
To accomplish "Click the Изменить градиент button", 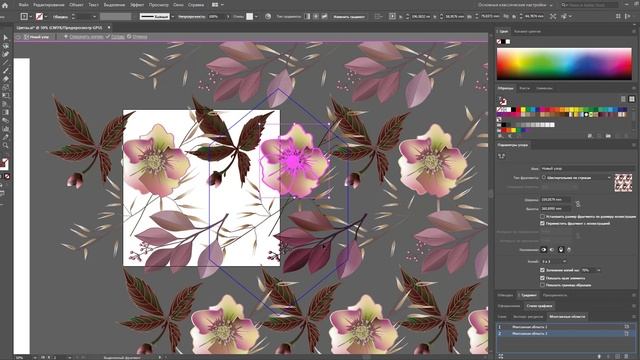I will 349,17.
